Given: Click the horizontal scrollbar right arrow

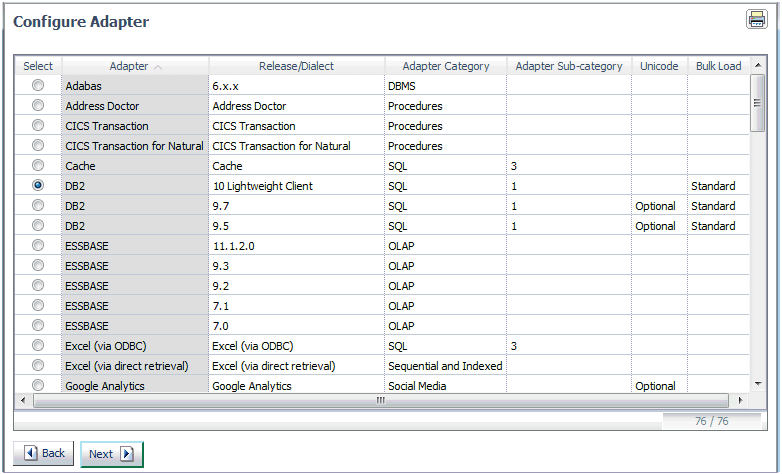Looking at the screenshot, I should pyautogui.click(x=741, y=400).
